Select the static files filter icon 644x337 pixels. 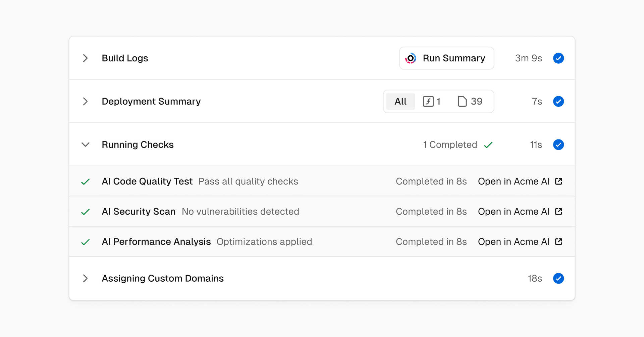coord(462,101)
